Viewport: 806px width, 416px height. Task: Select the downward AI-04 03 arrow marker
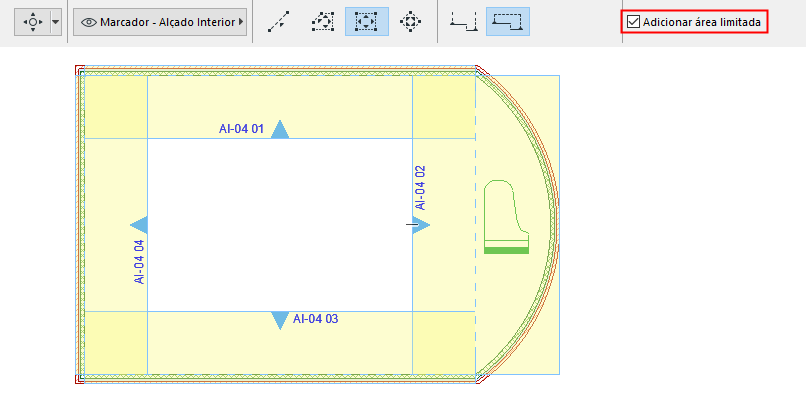click(x=280, y=320)
